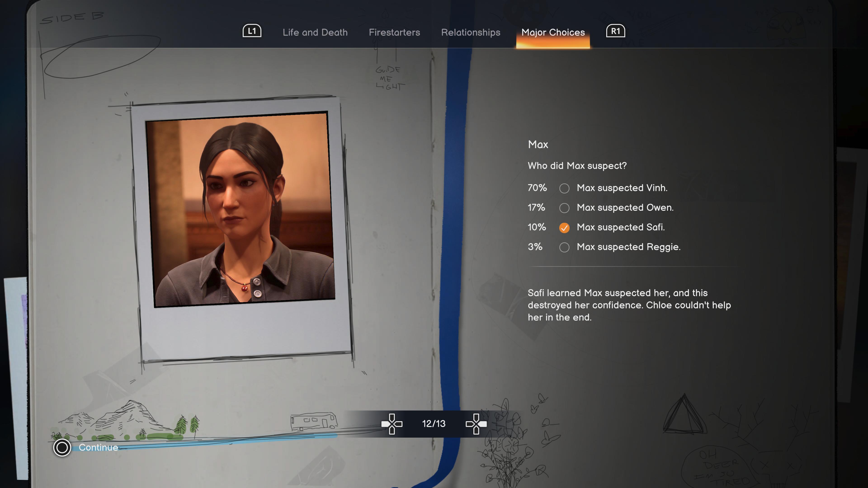Viewport: 868px width, 488px height.
Task: Click the right d-pad next page icon
Action: click(x=476, y=424)
